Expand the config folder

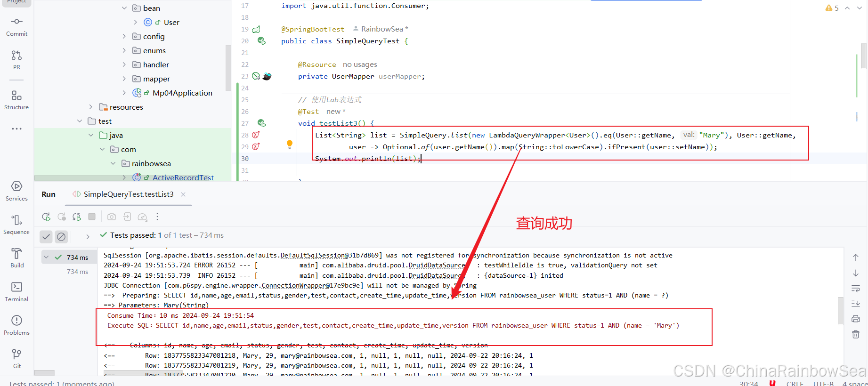(124, 37)
